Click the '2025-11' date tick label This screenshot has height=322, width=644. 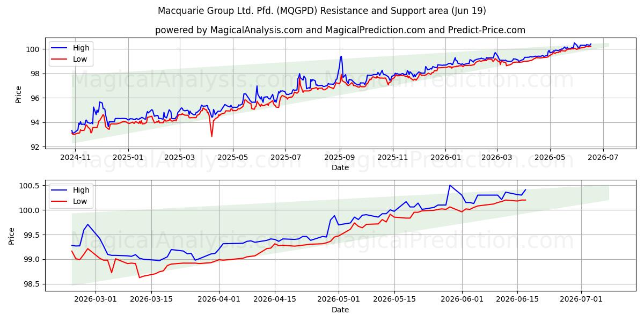click(392, 157)
